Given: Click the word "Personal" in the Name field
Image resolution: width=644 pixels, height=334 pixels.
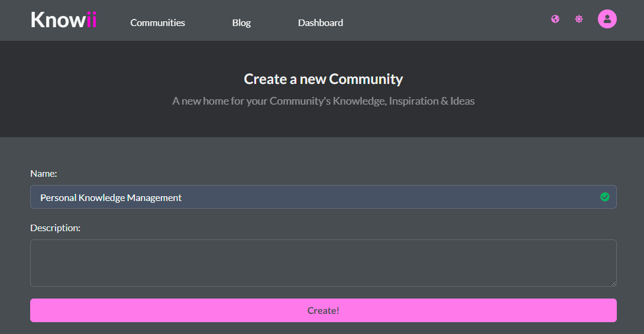Looking at the screenshot, I should click(x=59, y=198).
